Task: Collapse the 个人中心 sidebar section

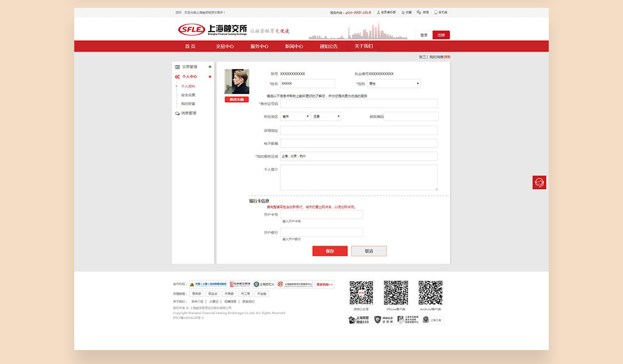Action: click(x=210, y=77)
